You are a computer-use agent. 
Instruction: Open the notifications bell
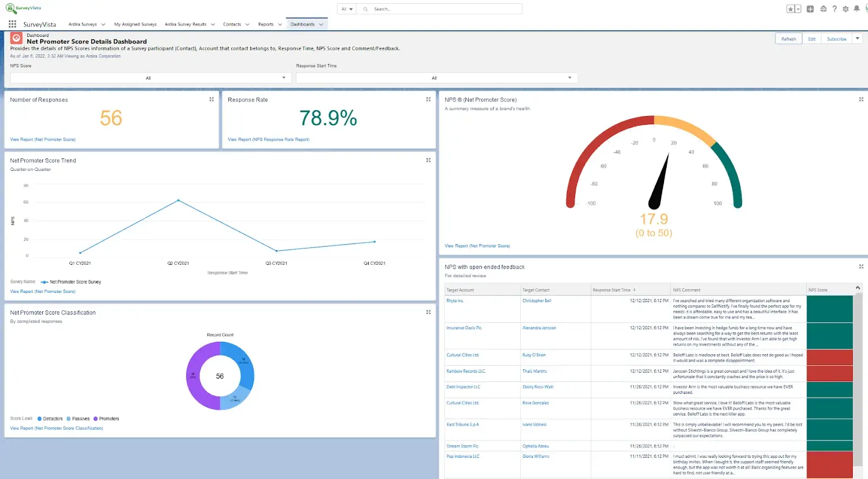pyautogui.click(x=857, y=9)
